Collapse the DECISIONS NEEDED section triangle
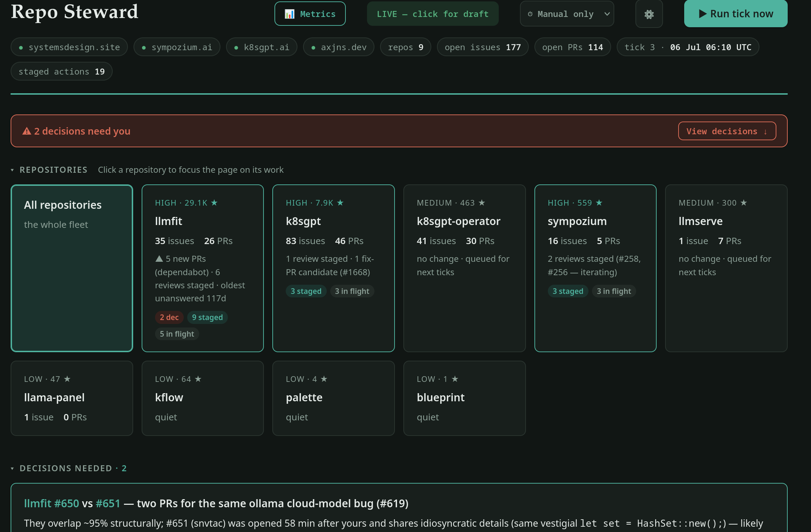This screenshot has width=811, height=532. [x=12, y=469]
